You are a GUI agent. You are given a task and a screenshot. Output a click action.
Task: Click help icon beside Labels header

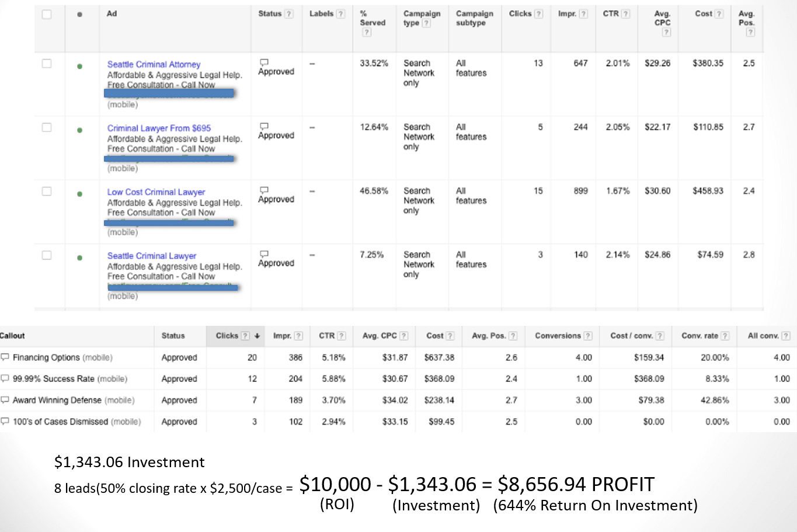(x=341, y=14)
